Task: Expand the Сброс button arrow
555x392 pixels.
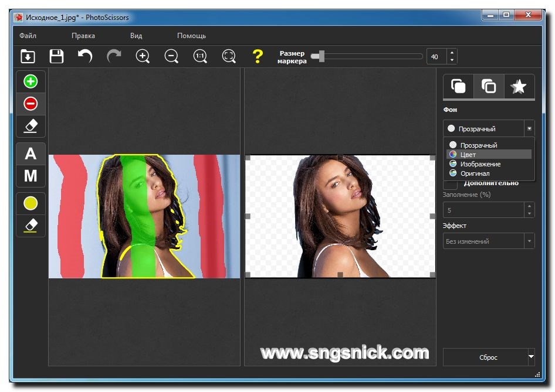Action: tap(531, 357)
